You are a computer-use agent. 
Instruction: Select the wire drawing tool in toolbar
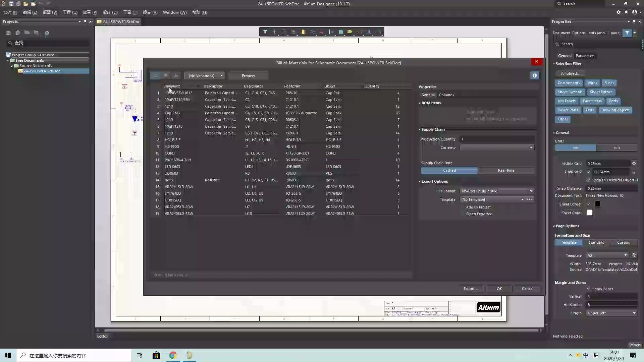pos(275,32)
